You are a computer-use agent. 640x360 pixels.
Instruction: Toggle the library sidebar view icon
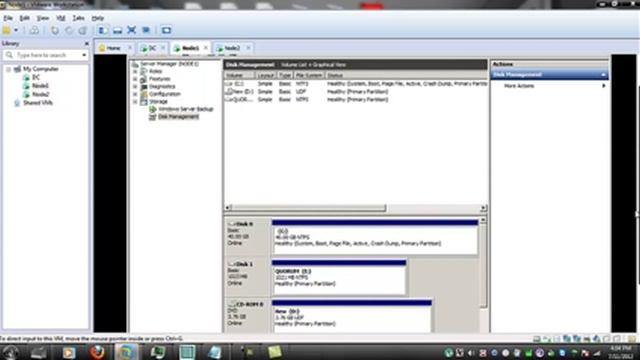pyautogui.click(x=103, y=30)
